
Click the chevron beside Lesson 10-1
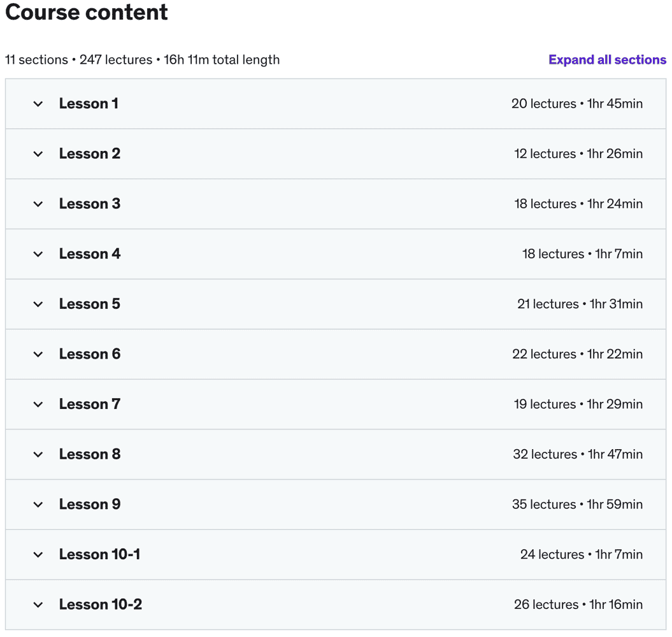[x=38, y=555]
